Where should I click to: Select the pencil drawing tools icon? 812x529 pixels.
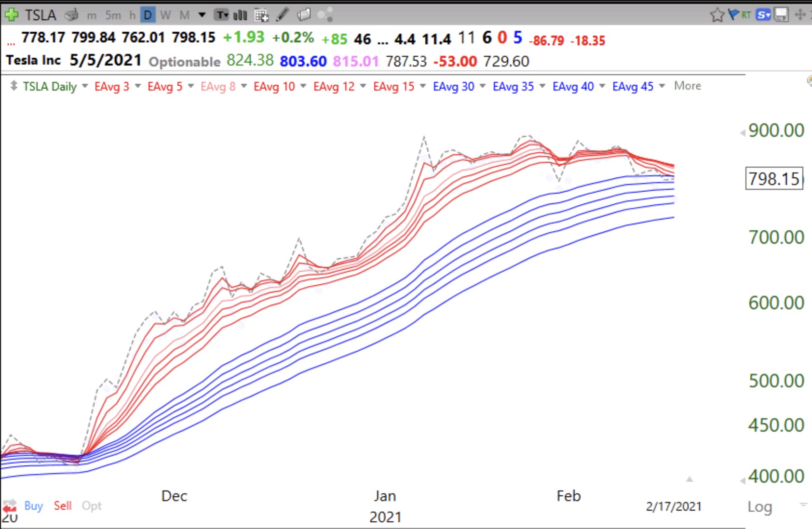pyautogui.click(x=283, y=15)
